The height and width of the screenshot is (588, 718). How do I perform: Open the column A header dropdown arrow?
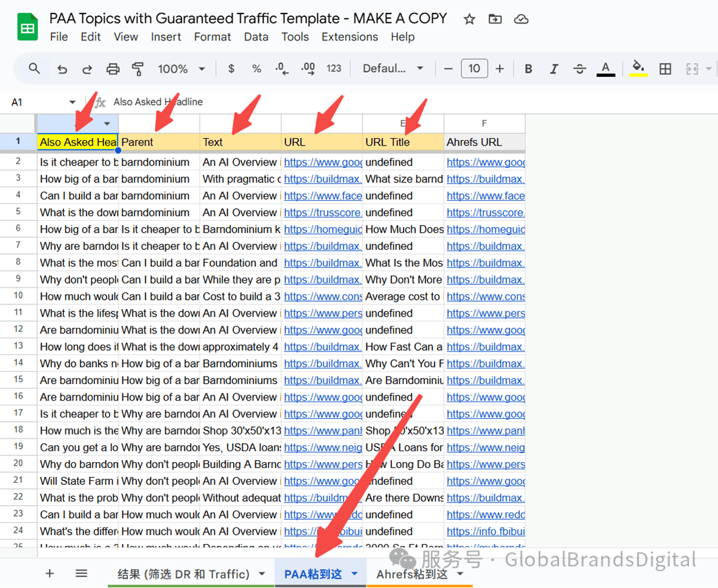(107, 124)
